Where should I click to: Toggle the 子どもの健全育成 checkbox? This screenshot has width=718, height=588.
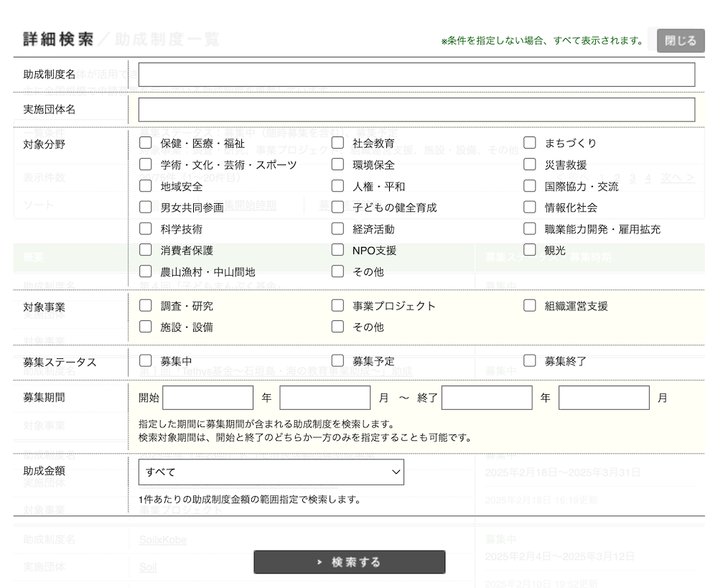[337, 207]
